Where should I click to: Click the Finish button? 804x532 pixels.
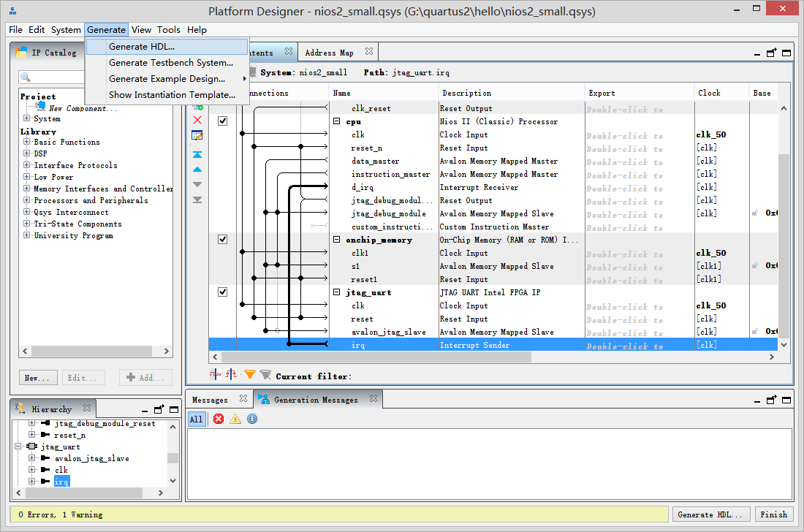click(x=774, y=514)
